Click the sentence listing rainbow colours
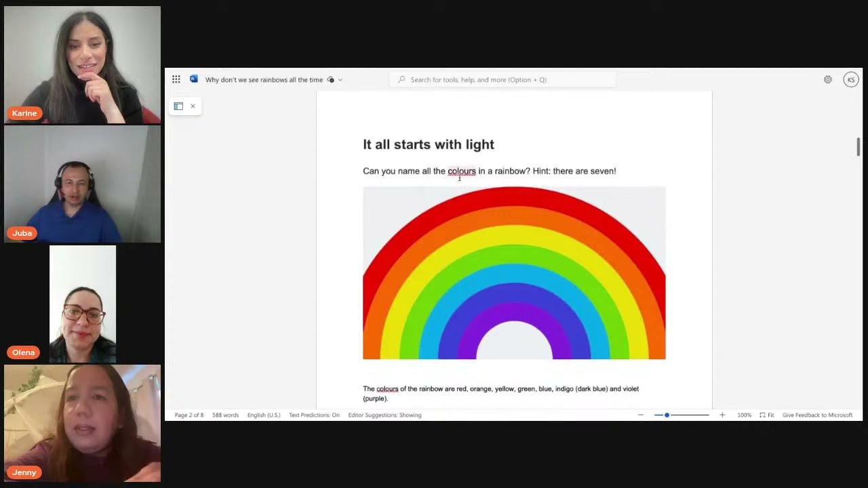The image size is (868, 488). [x=500, y=394]
